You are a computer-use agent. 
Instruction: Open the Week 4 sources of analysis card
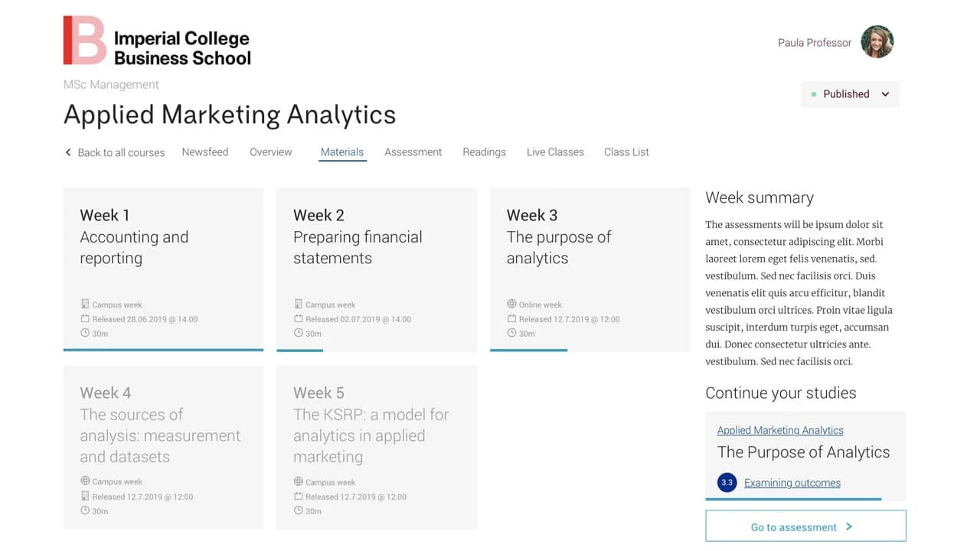click(163, 448)
